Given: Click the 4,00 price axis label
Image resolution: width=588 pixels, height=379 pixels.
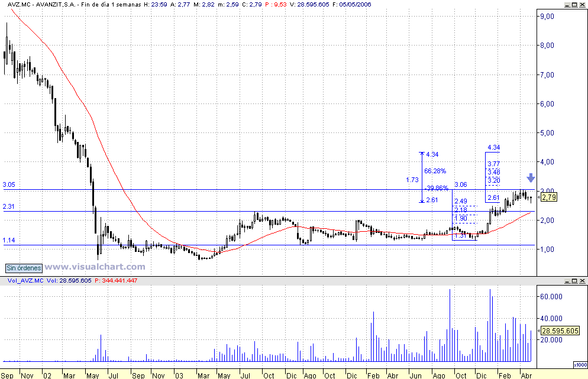Looking at the screenshot, I should [547, 162].
